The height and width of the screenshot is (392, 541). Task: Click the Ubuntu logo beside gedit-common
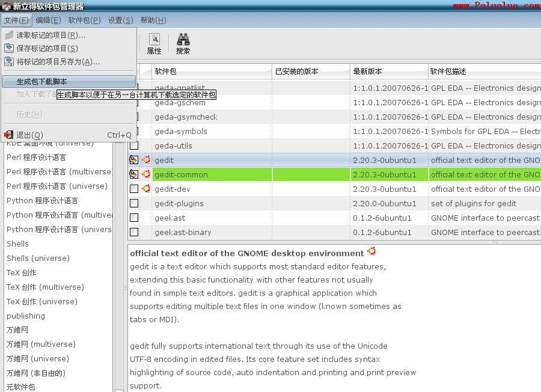pos(146,174)
